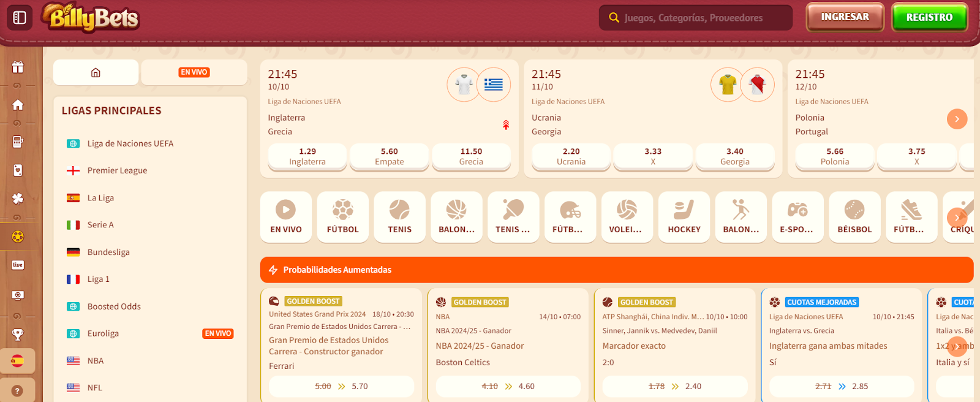Select draw X odds 3.33
The width and height of the screenshot is (980, 402).
[x=653, y=156]
